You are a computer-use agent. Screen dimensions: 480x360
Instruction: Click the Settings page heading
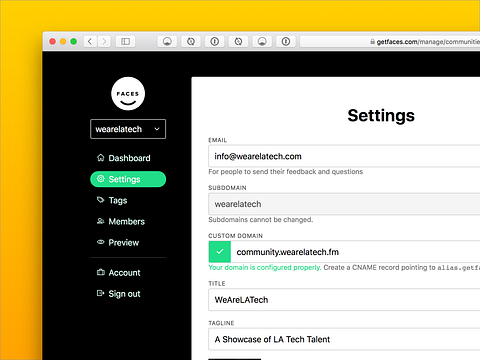point(381,116)
